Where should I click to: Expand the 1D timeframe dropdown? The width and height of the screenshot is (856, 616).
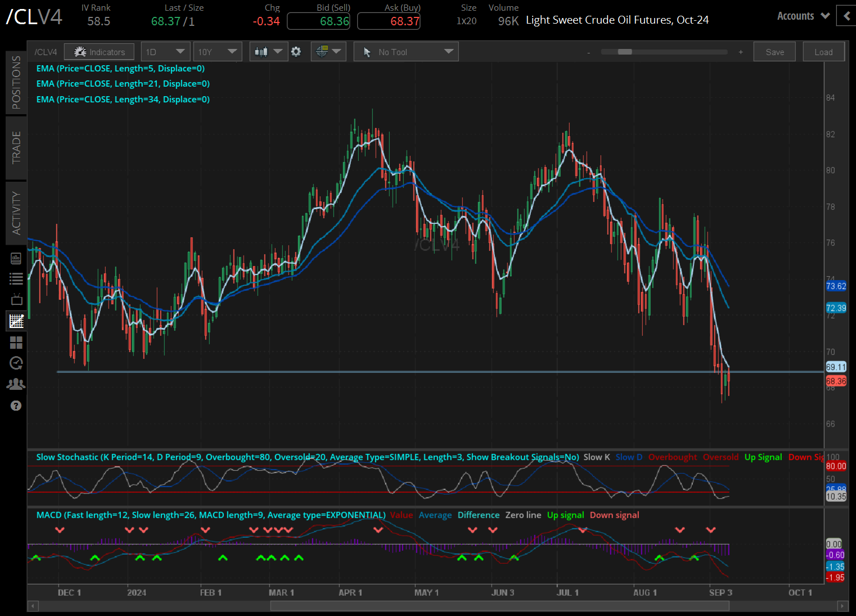click(x=165, y=52)
